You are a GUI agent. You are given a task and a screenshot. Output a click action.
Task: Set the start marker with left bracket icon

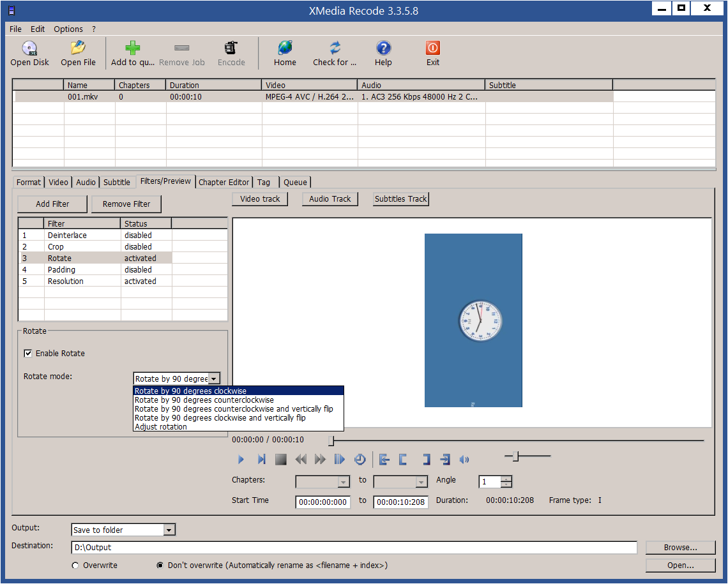point(403,460)
